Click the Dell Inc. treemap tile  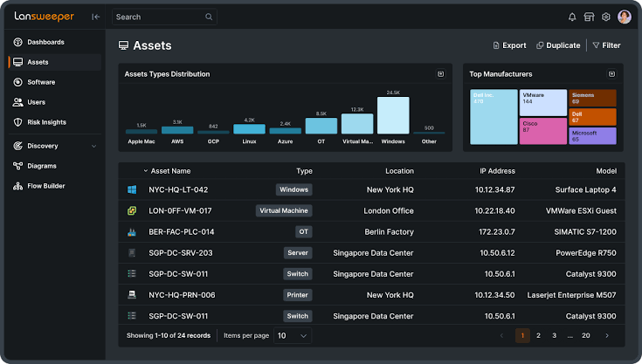coord(494,117)
